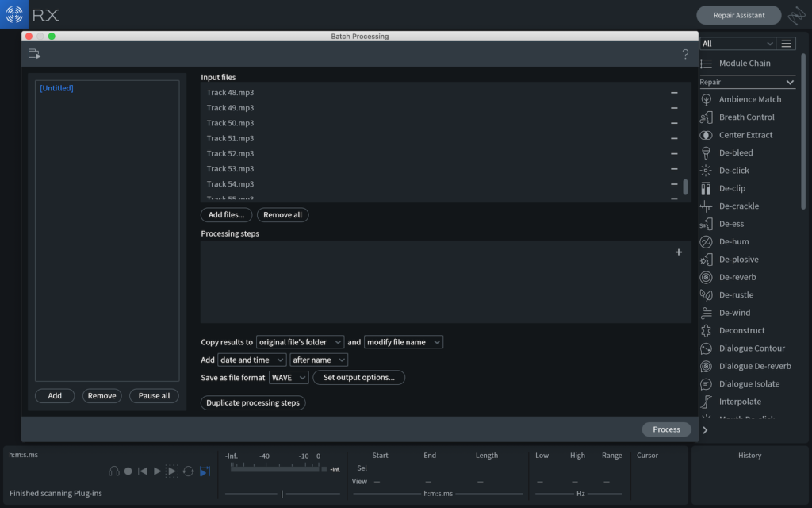This screenshot has height=508, width=812.
Task: Open the Module Chain
Action: pos(744,63)
